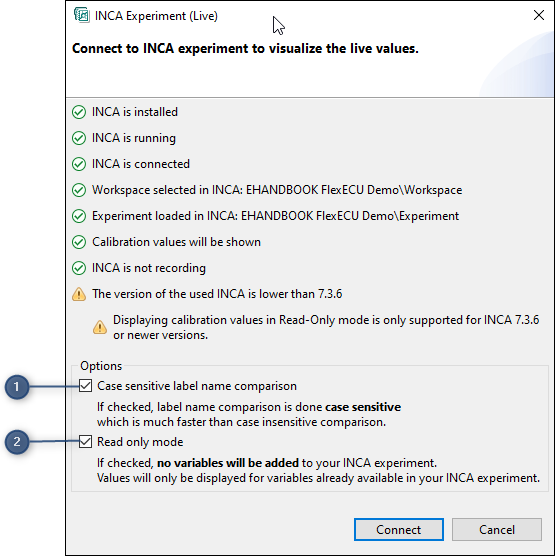Click green check icon beside Experiment loaded
Viewport: 555px width, 556px height.
tap(79, 216)
